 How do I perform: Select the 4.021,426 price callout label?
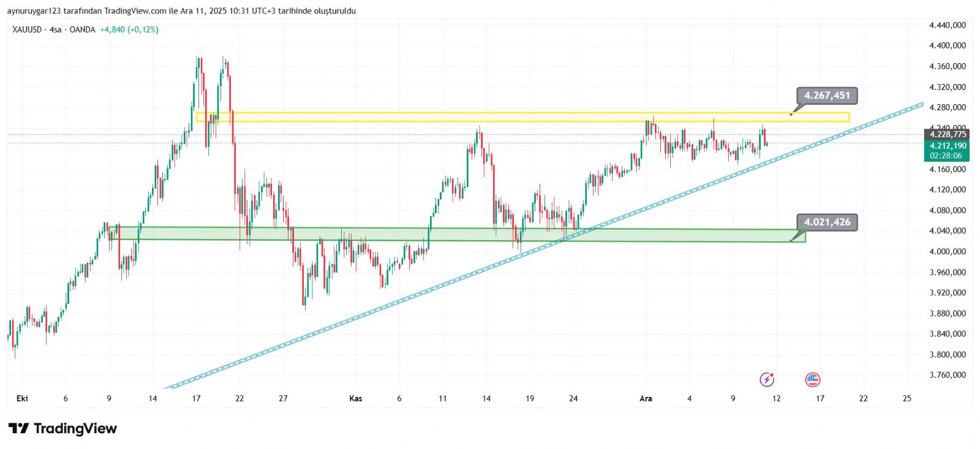[x=827, y=222]
